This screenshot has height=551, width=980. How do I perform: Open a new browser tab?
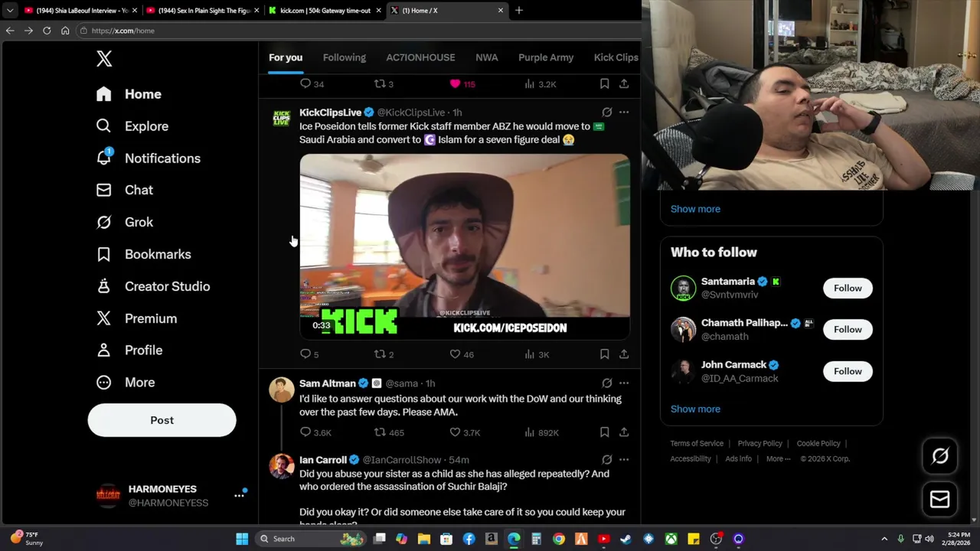tap(519, 10)
